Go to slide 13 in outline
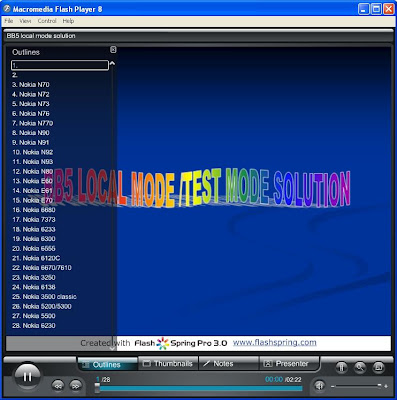 (x=33, y=181)
